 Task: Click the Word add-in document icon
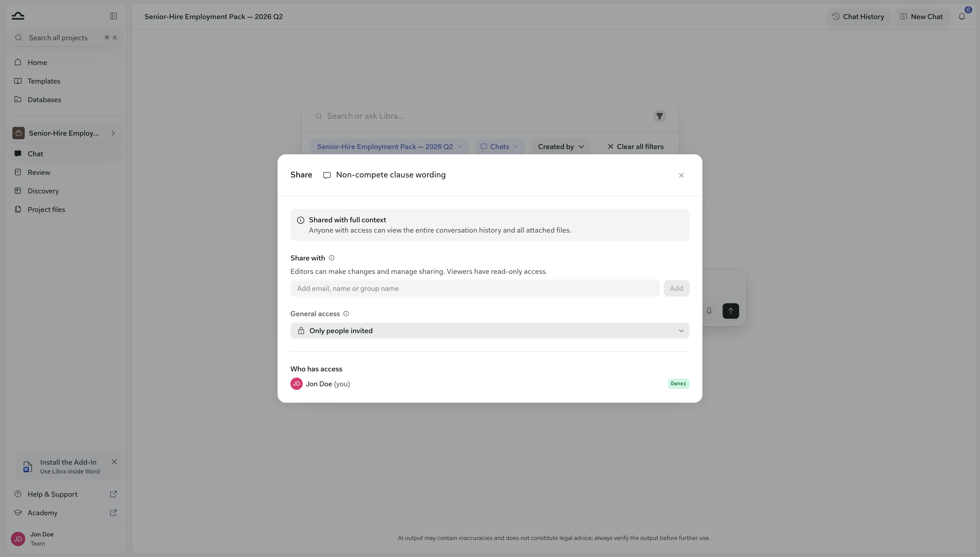point(28,467)
